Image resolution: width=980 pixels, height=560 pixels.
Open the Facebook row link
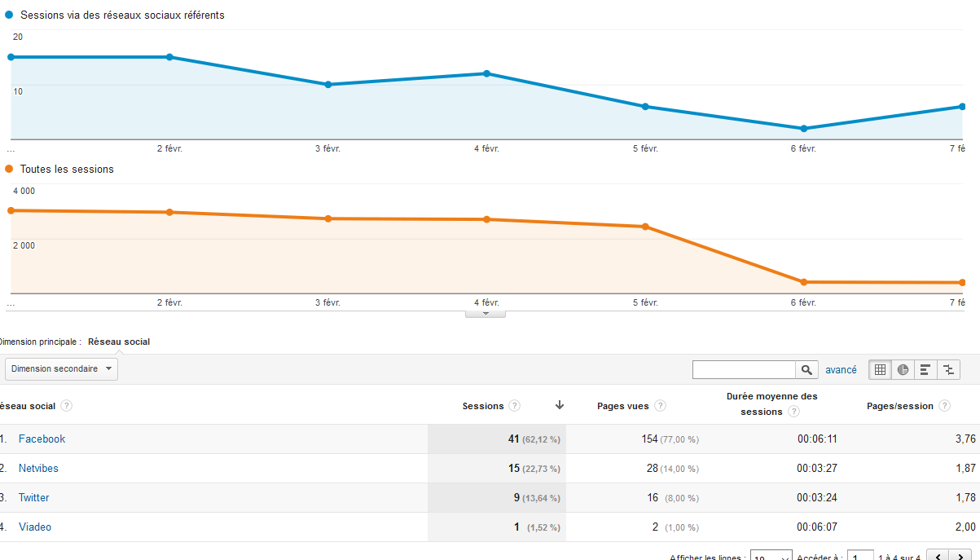coord(42,439)
